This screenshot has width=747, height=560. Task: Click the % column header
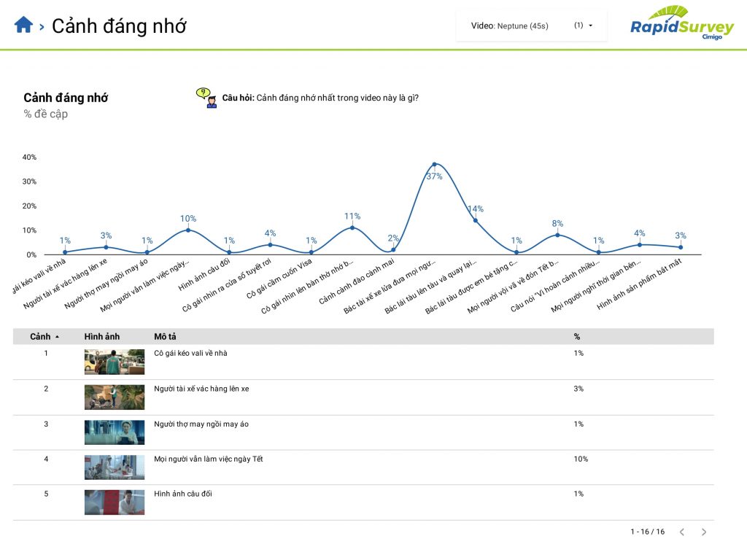577,337
